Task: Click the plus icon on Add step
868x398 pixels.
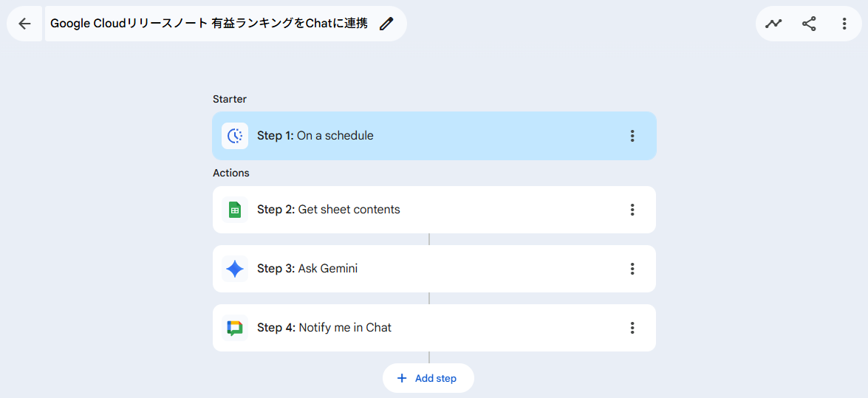Action: [x=402, y=378]
